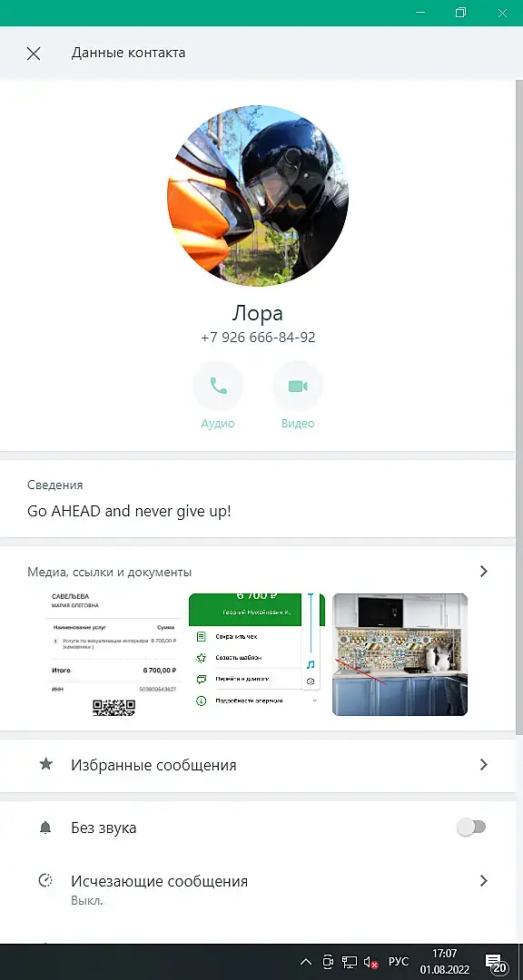Click the disappearing messages timer icon

(45, 880)
